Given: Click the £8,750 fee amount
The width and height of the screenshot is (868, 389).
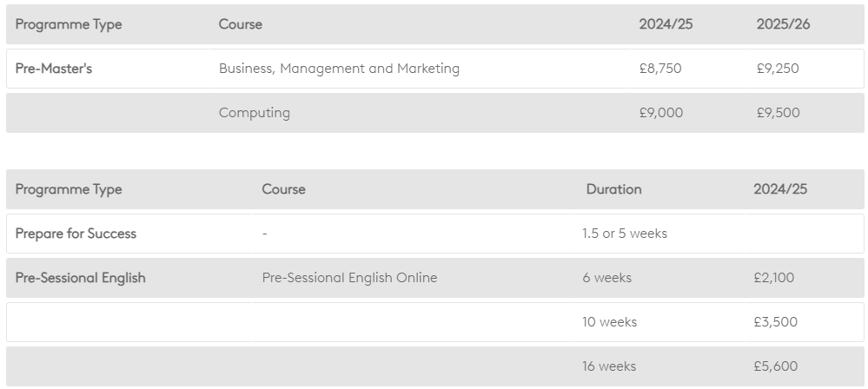Looking at the screenshot, I should (660, 69).
